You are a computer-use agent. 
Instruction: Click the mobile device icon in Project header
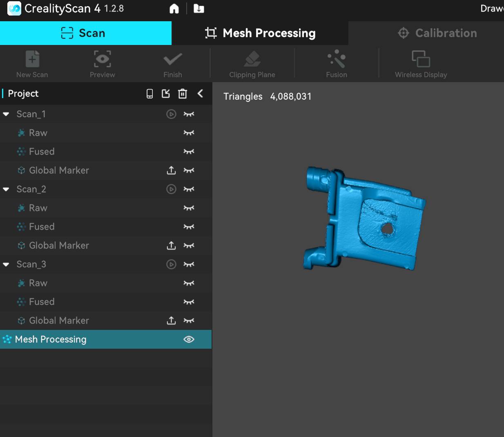[149, 94]
